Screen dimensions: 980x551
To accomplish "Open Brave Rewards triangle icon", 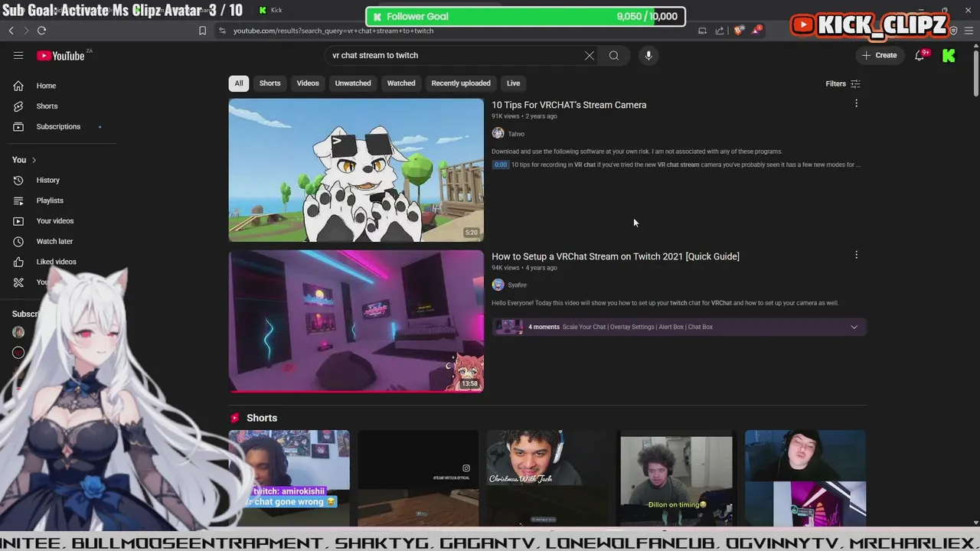I will pos(756,30).
